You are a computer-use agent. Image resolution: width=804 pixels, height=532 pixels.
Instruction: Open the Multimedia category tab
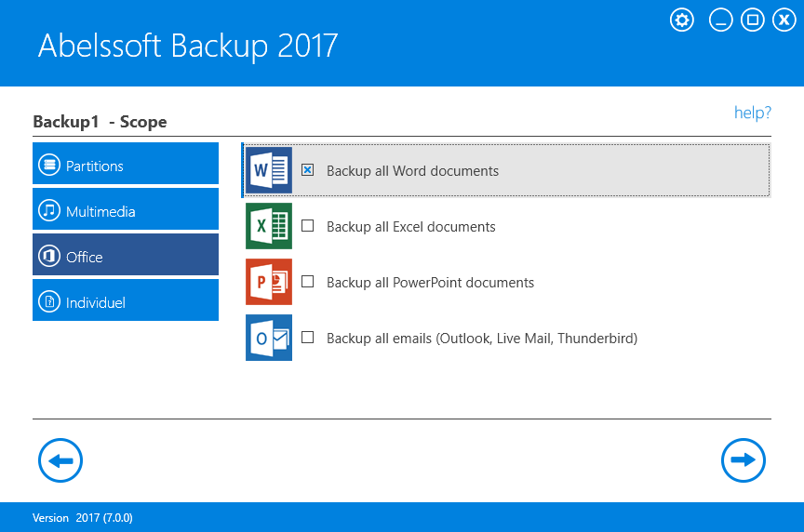coord(126,211)
